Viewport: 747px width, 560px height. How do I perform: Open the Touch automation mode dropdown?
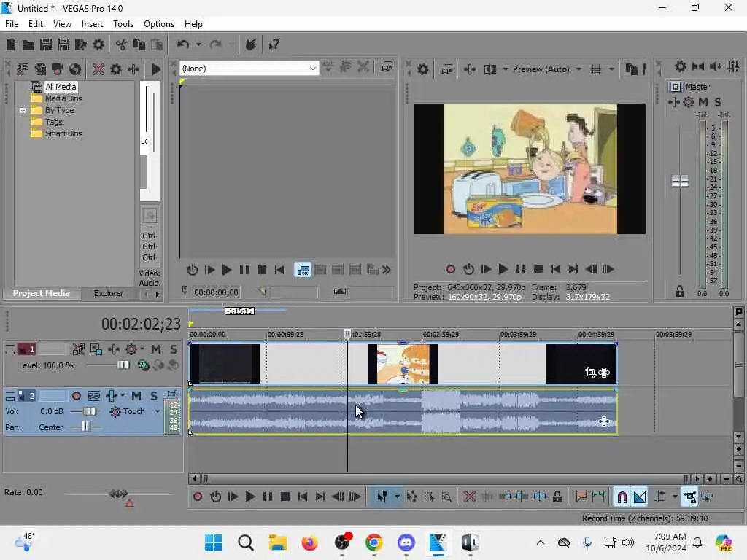pyautogui.click(x=158, y=411)
